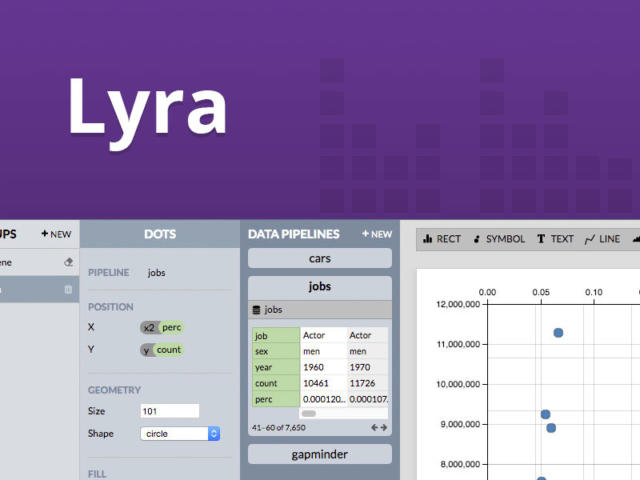Screen dimensions: 640x480
Task: Click the jobs data source row
Action: [x=320, y=310]
